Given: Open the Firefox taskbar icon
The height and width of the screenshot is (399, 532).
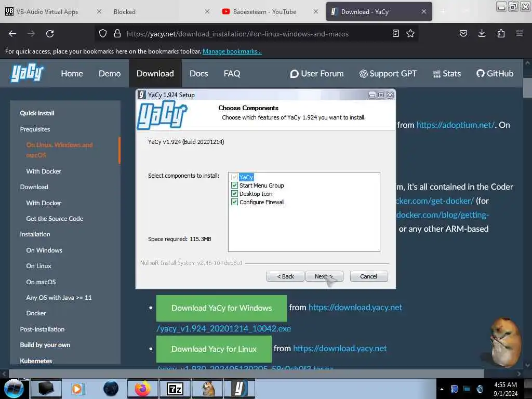Looking at the screenshot, I should coord(143,389).
